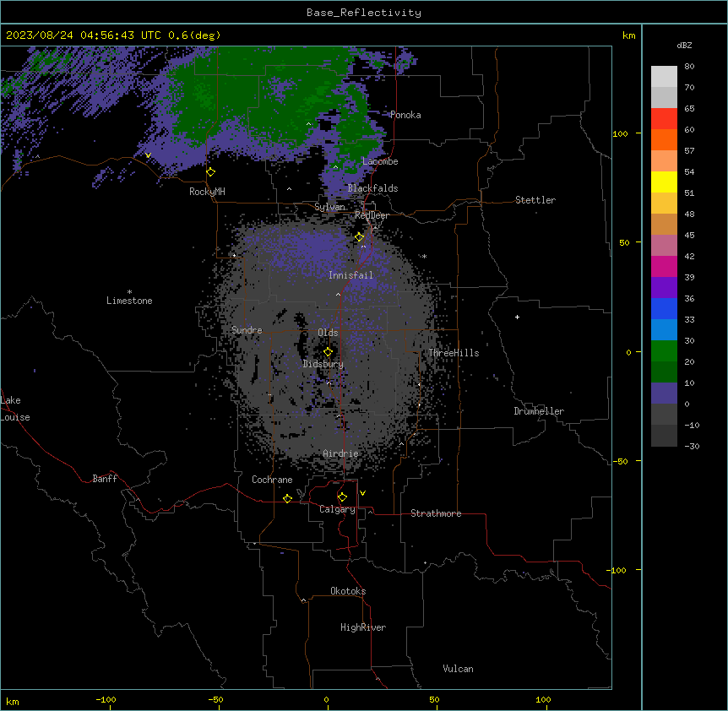Viewport: 728px width, 711px height.
Task: Click the Calgary city label
Action: pyautogui.click(x=337, y=509)
